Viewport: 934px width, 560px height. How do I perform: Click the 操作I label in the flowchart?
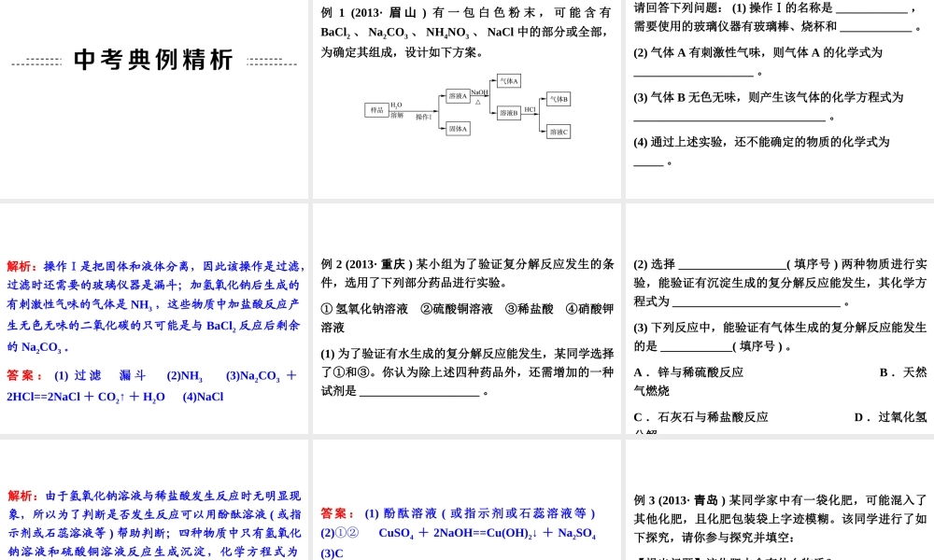pos(424,118)
